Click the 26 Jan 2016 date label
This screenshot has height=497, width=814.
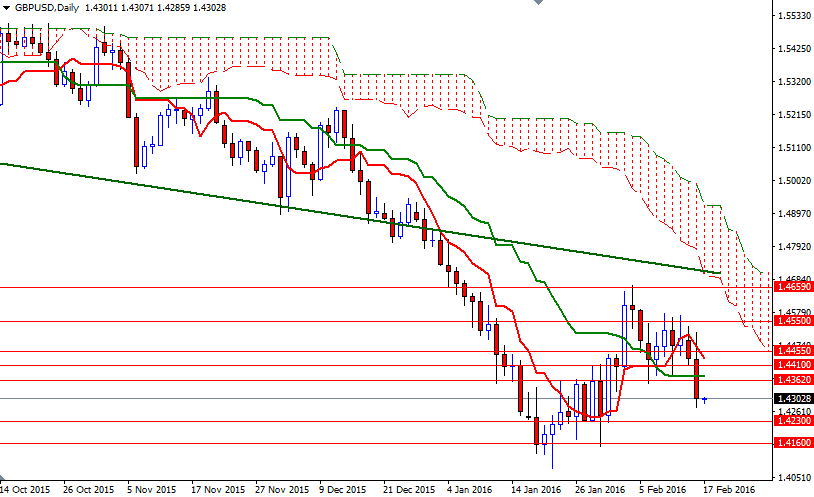coord(600,489)
